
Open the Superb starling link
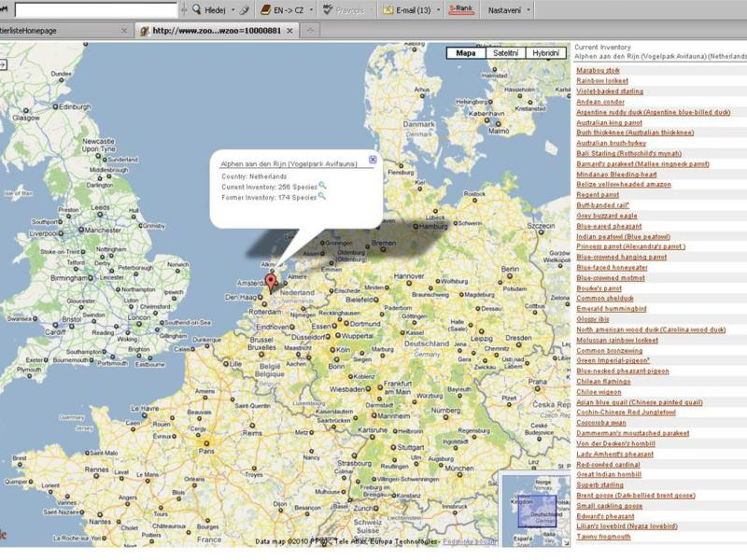point(599,485)
